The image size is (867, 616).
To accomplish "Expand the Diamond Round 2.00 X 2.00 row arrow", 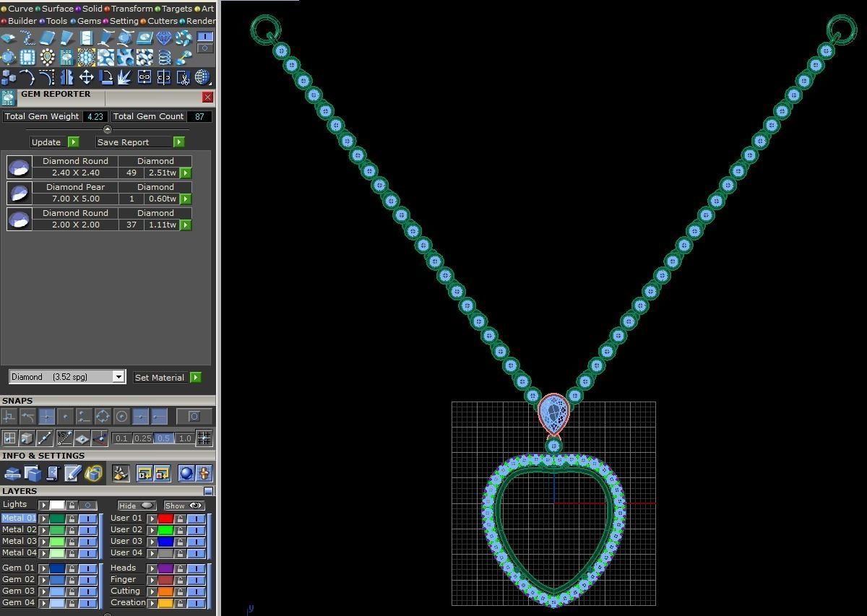I will pyautogui.click(x=186, y=225).
